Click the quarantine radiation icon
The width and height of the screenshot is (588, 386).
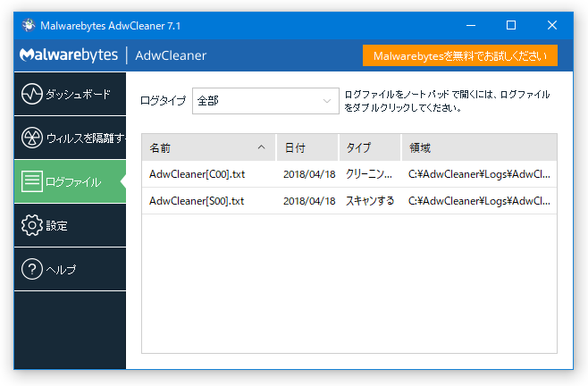32,138
